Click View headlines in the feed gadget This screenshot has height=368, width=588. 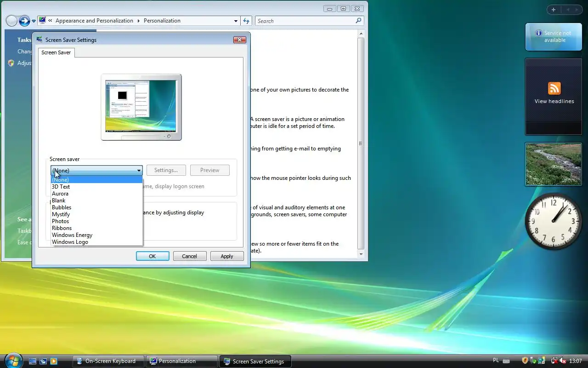pyautogui.click(x=554, y=101)
